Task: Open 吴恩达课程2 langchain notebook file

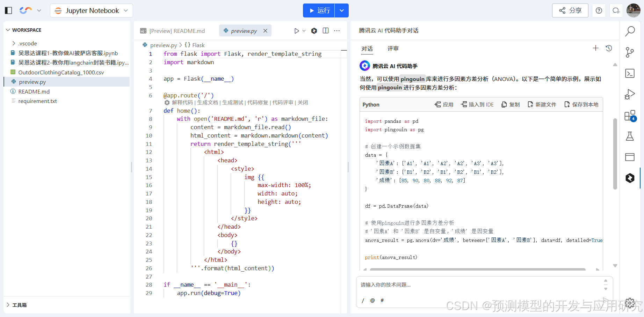Action: coord(70,62)
